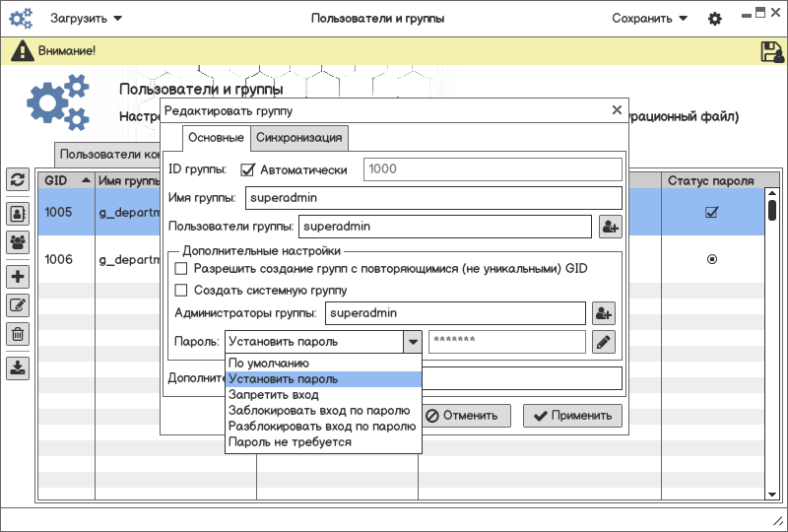Open settings with the gear icon

pyautogui.click(x=715, y=19)
